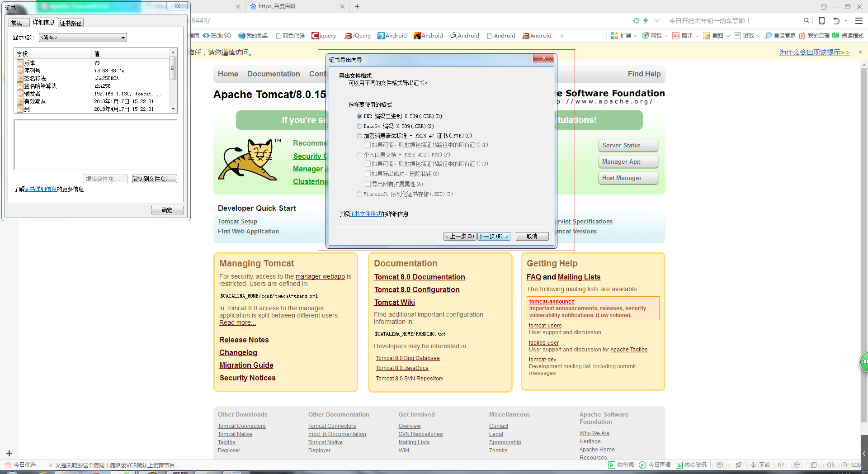Open the mobile phone view icon
Viewport: 868px width, 474px height.
tap(822, 21)
